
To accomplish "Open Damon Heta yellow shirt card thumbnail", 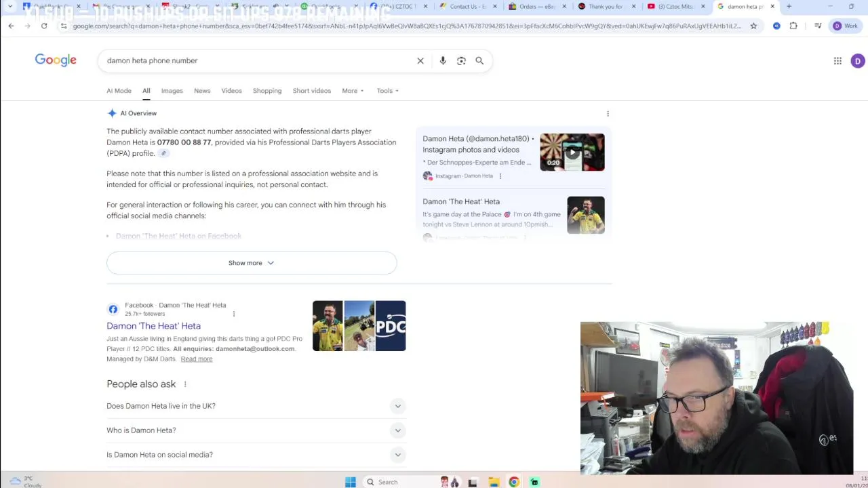I will [586, 215].
